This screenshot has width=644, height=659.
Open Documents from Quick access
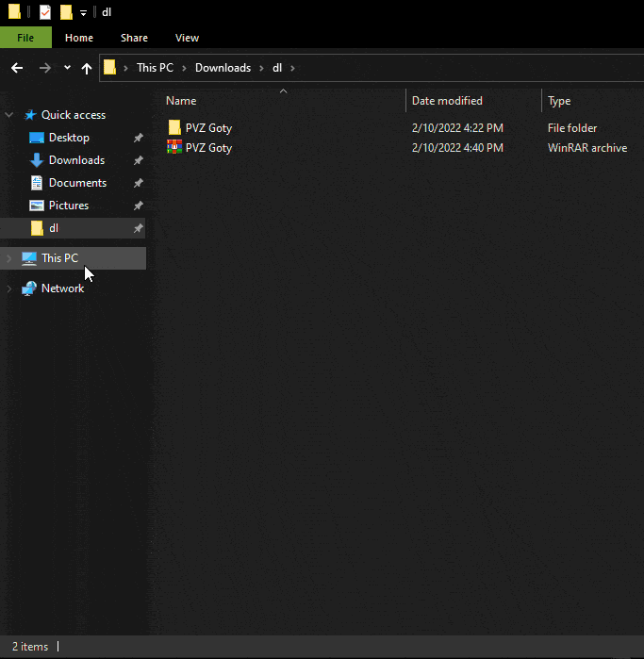click(77, 183)
